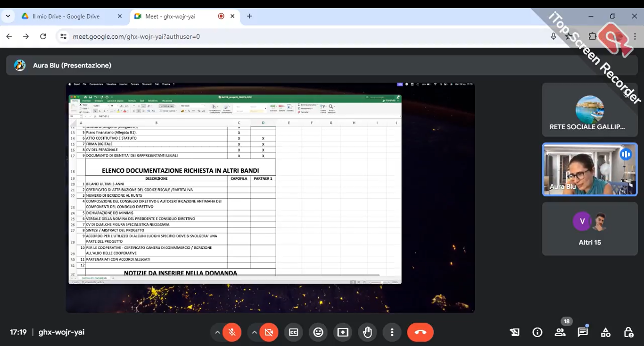This screenshot has height=346, width=644.
Task: Open the chat with everyone panel
Action: click(x=583, y=332)
